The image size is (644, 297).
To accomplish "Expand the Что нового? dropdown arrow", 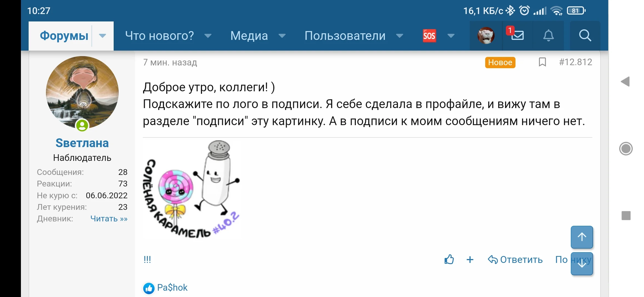I will tap(208, 36).
